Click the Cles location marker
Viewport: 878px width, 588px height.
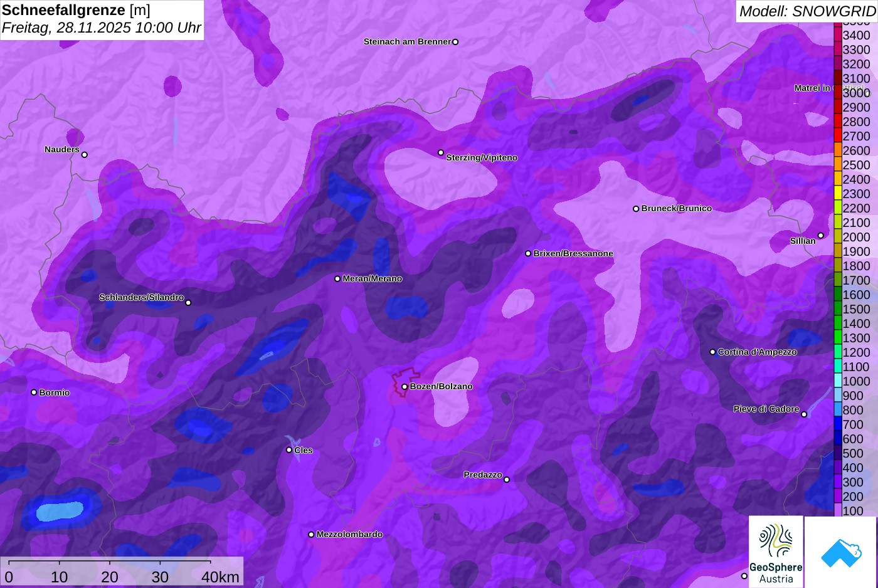[289, 449]
